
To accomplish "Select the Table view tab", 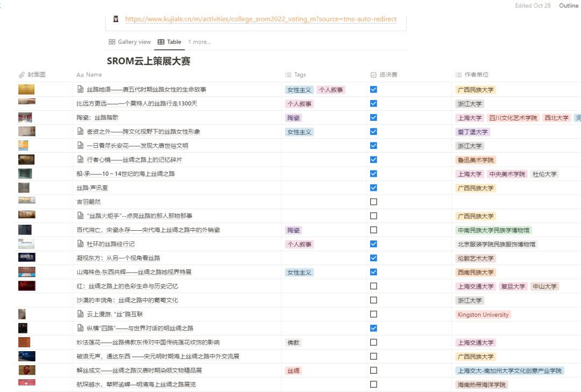I will click(169, 42).
